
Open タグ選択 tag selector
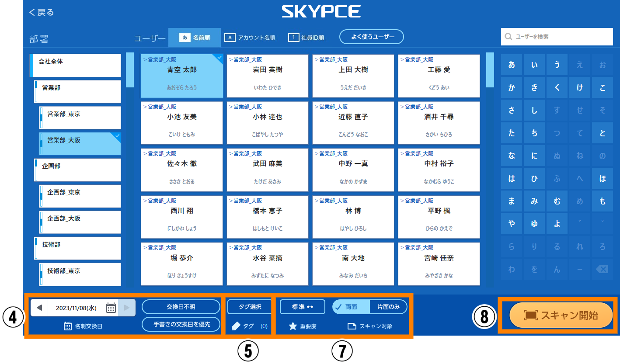click(250, 307)
